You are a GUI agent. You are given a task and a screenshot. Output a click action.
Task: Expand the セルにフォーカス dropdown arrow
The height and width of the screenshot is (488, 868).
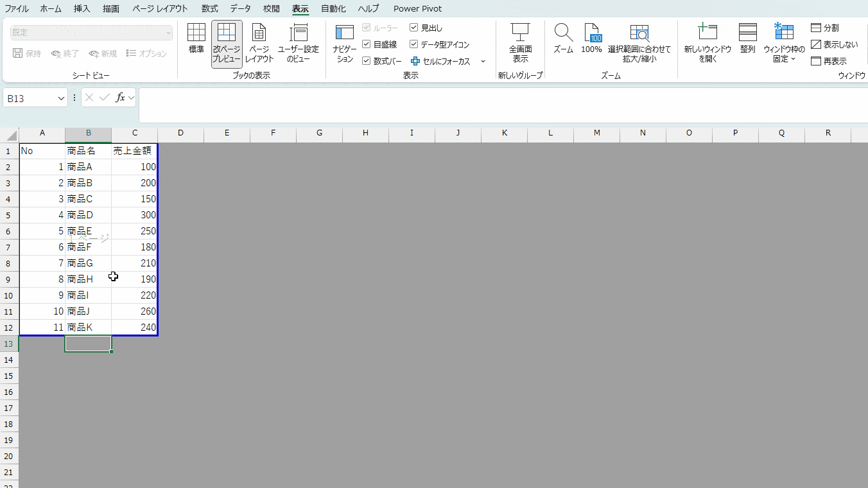(483, 60)
